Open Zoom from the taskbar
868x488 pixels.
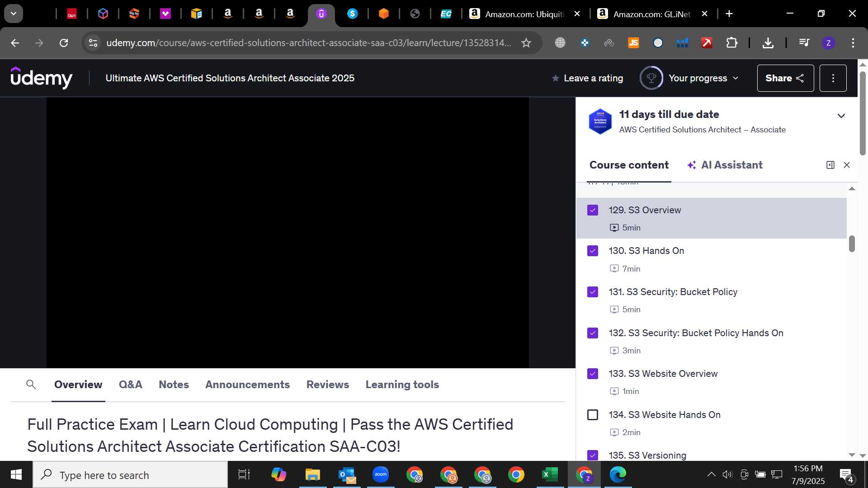coord(381,474)
